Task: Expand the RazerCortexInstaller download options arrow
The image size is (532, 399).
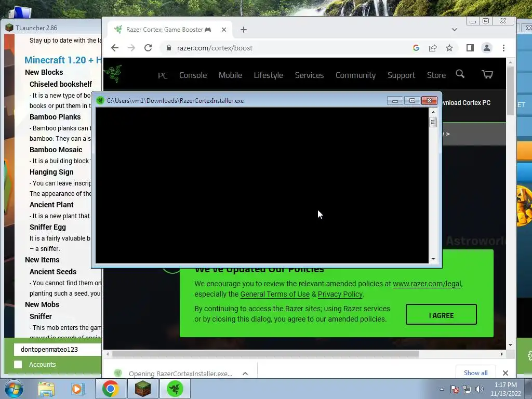Action: click(x=245, y=374)
